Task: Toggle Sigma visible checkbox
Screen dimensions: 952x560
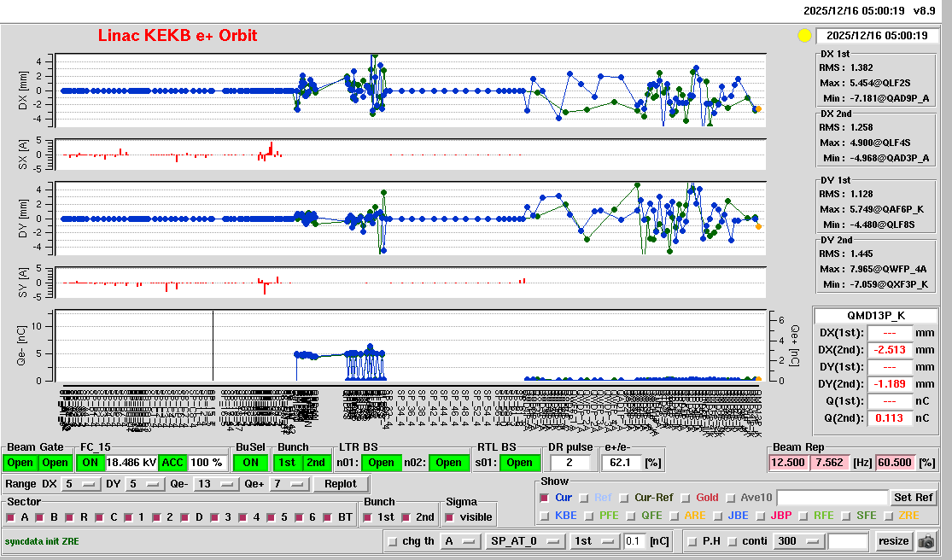Action: (450, 517)
